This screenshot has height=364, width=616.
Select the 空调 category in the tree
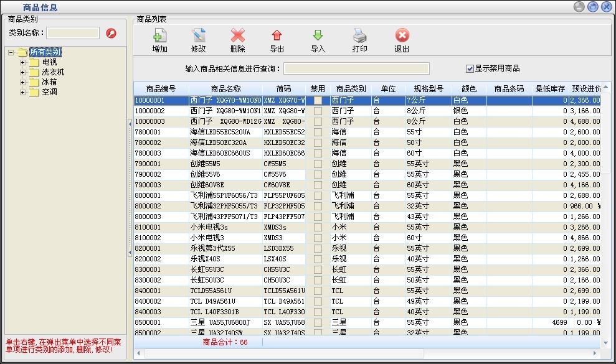(49, 92)
